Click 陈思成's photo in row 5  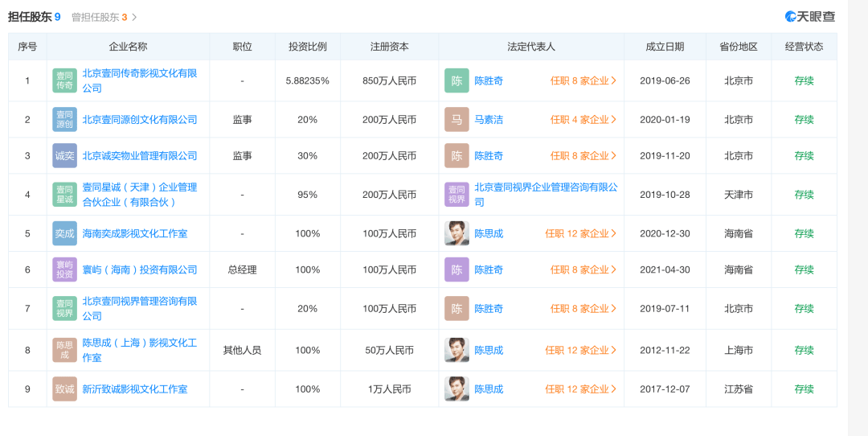pyautogui.click(x=457, y=234)
